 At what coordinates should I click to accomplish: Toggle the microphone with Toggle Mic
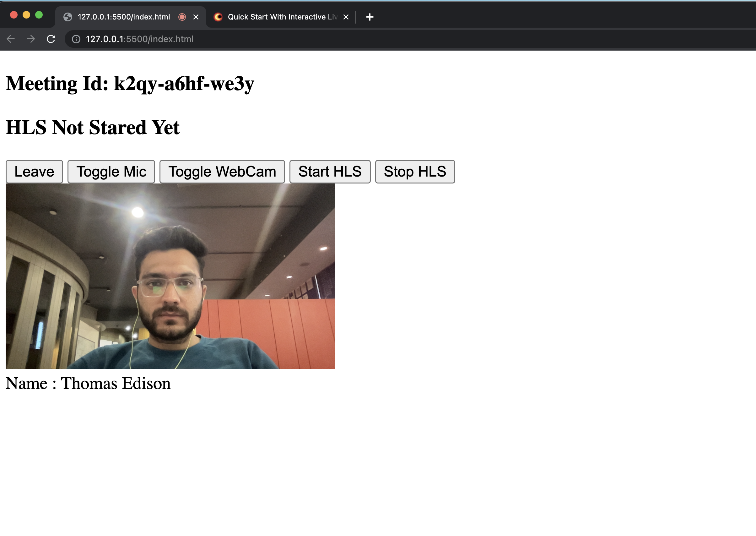pyautogui.click(x=111, y=172)
